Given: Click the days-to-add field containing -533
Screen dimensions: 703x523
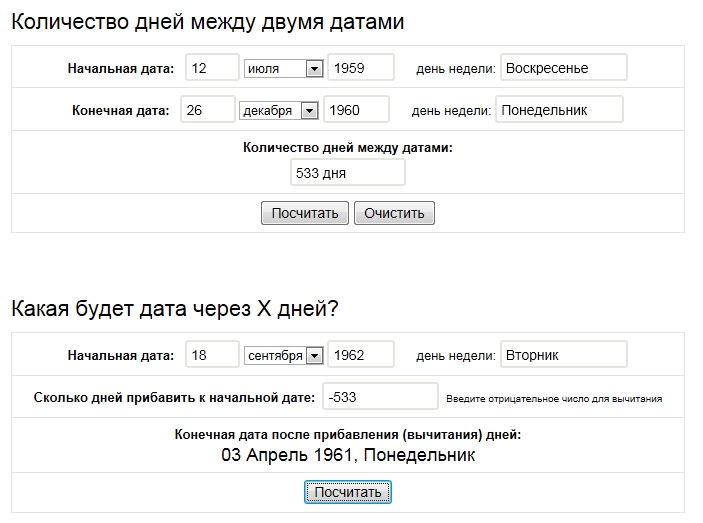Looking at the screenshot, I should 380,397.
